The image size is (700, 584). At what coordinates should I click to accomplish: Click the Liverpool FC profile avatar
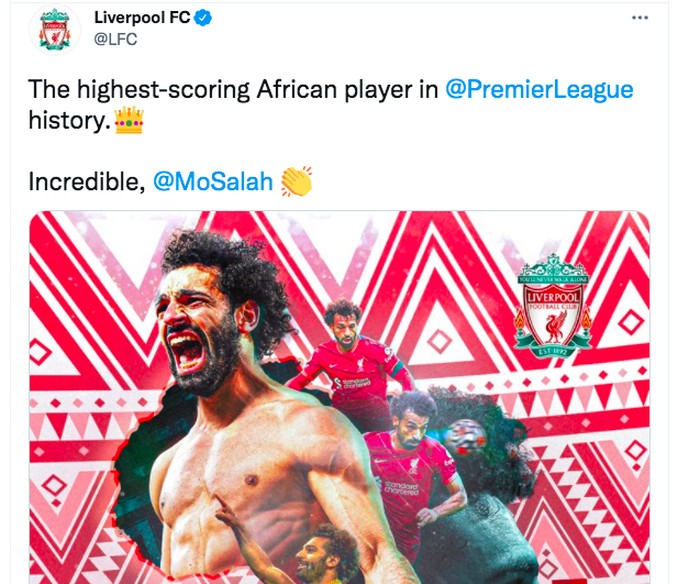55,29
